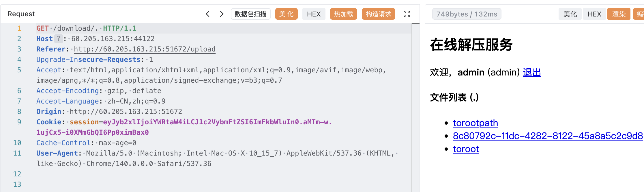Go to next request with right arrow
The image size is (644, 192).
[x=222, y=14]
